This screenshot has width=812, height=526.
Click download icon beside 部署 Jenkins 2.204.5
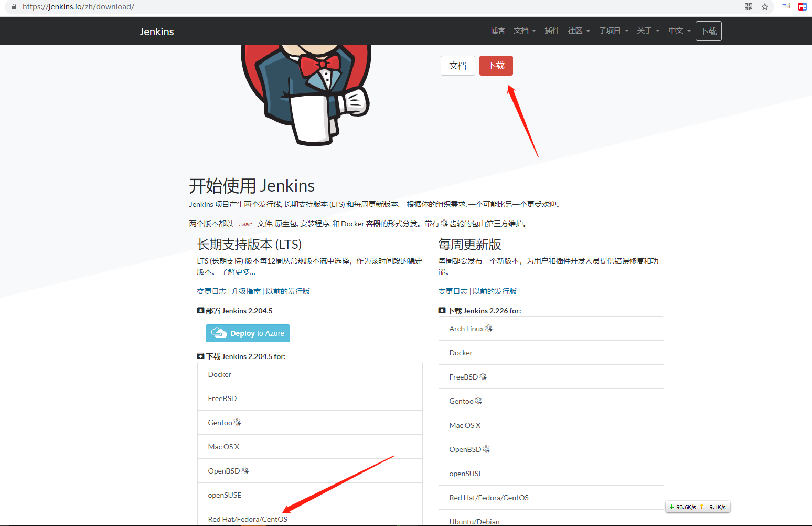200,311
